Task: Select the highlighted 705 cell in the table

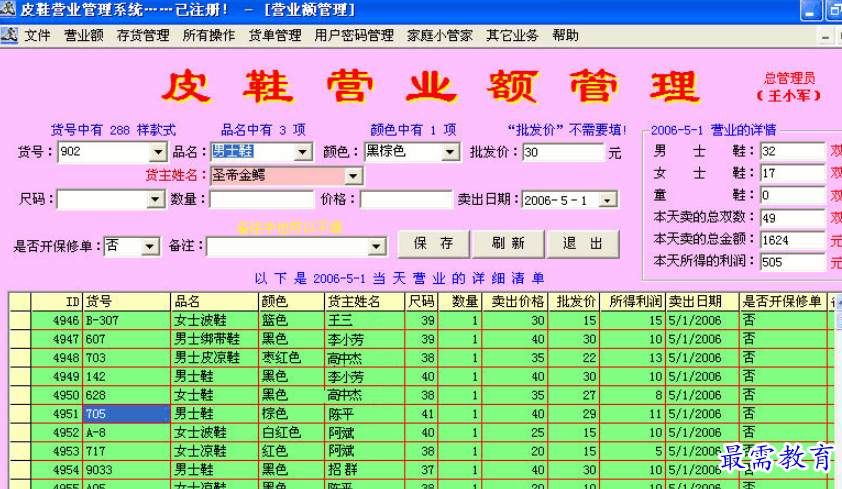Action: 125,413
